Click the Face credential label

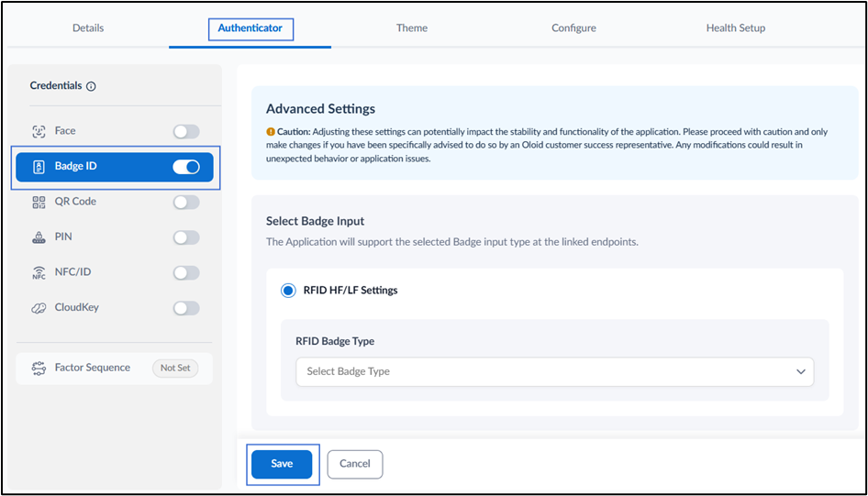pyautogui.click(x=65, y=131)
